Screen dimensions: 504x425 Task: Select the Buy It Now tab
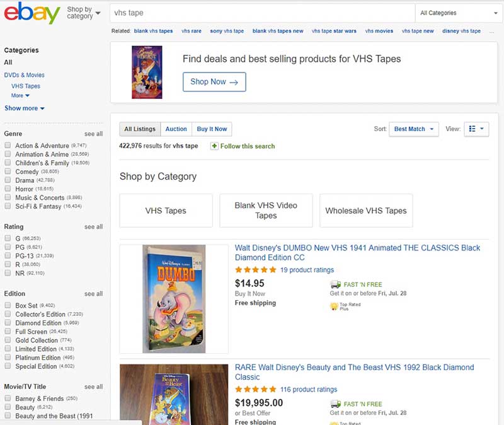(x=212, y=129)
